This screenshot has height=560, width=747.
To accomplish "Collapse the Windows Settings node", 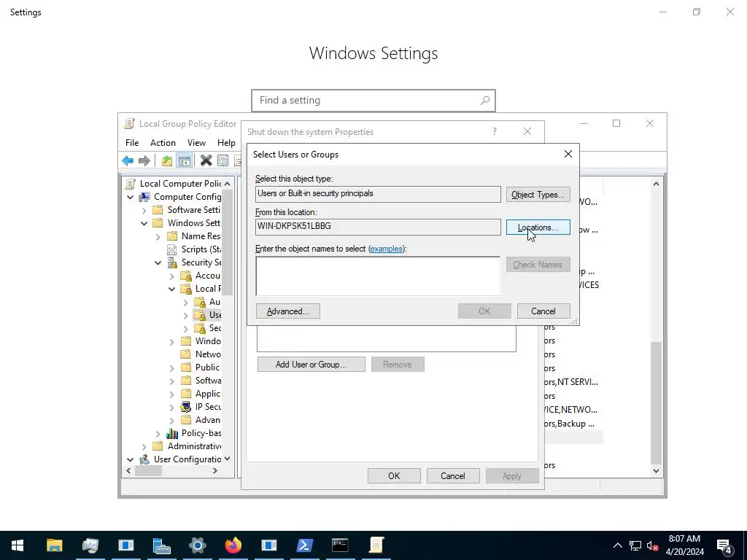I will pyautogui.click(x=144, y=223).
